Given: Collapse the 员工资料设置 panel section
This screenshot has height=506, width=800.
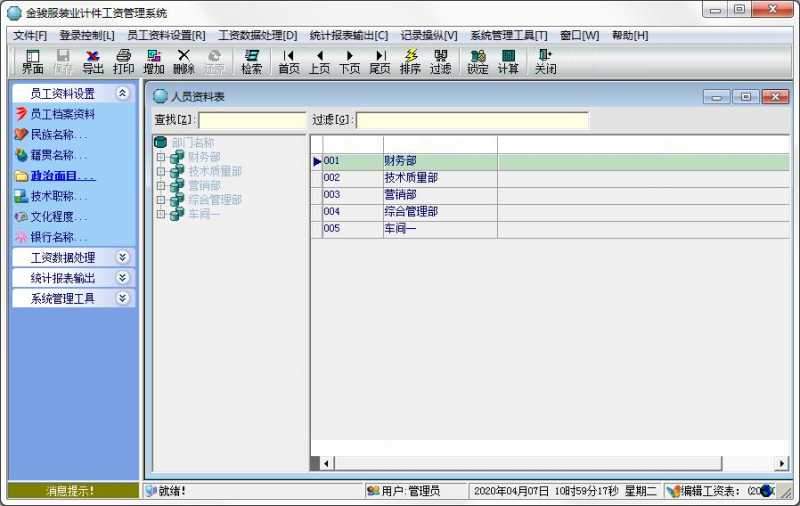Looking at the screenshot, I should 122,93.
